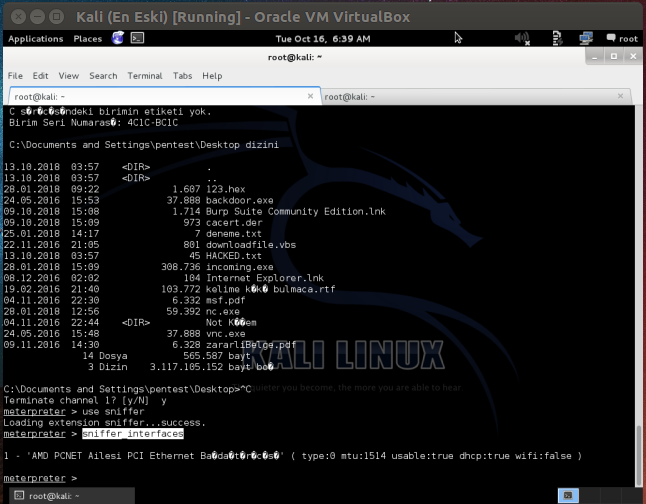Open the Terminal menu
The height and width of the screenshot is (504, 646).
tap(145, 76)
